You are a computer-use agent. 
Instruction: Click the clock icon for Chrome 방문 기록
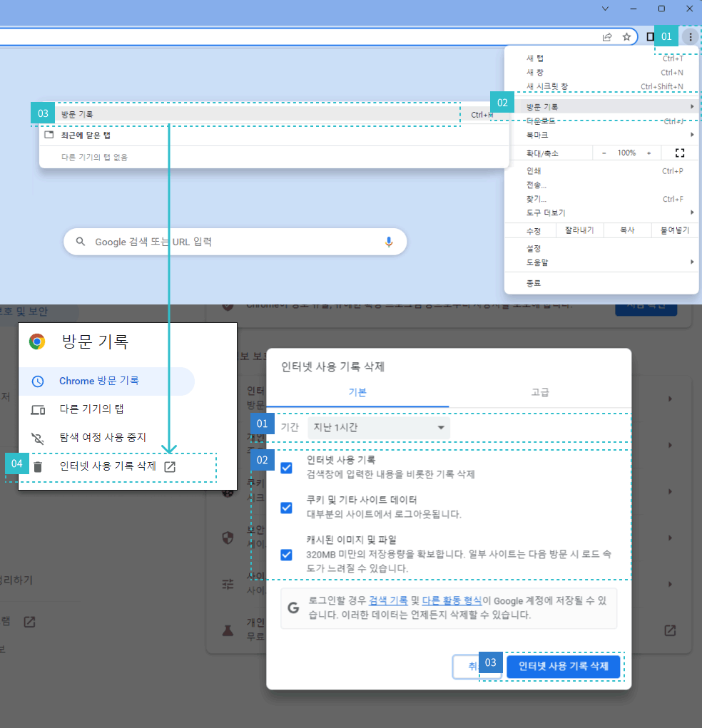click(x=38, y=381)
